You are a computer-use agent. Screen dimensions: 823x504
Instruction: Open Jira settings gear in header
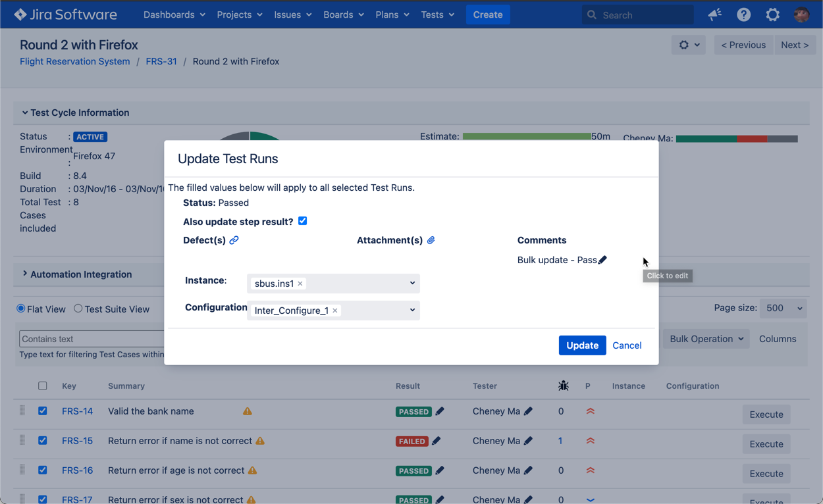pyautogui.click(x=772, y=14)
